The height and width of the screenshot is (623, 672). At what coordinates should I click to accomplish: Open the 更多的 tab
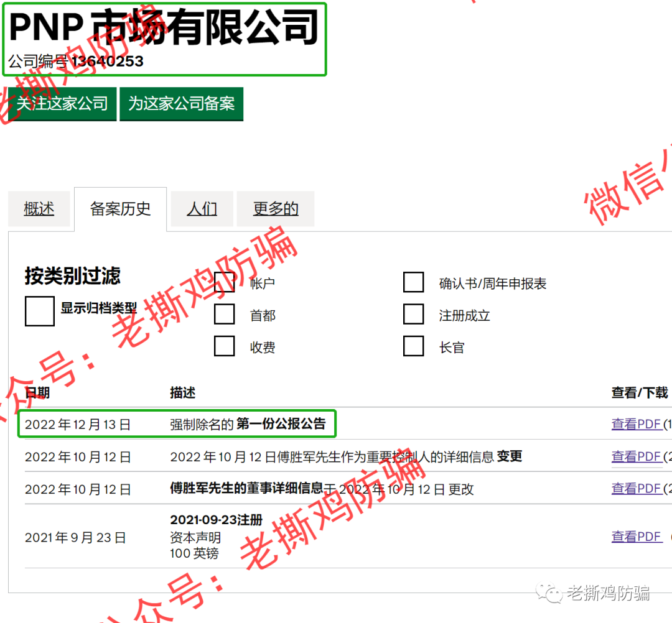tap(276, 208)
